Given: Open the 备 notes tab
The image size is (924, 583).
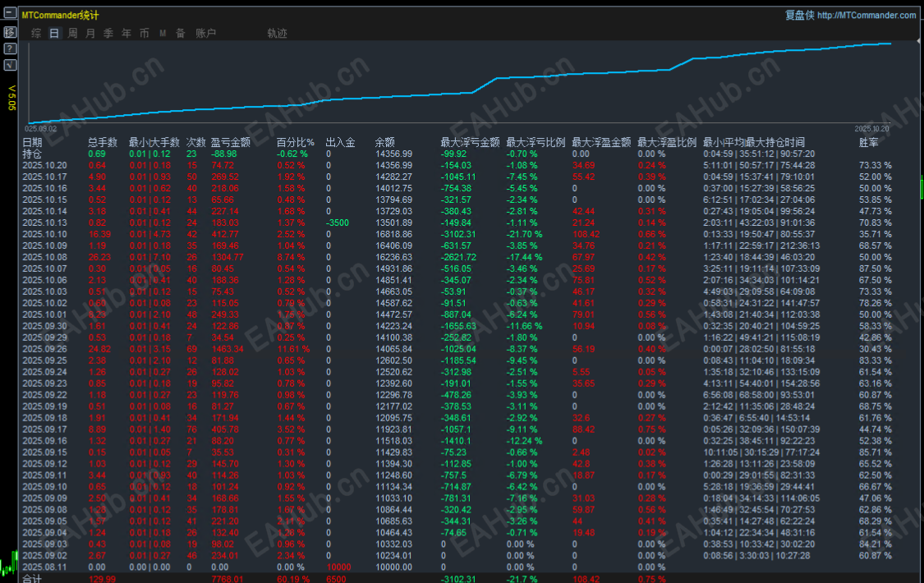Looking at the screenshot, I should (x=181, y=34).
